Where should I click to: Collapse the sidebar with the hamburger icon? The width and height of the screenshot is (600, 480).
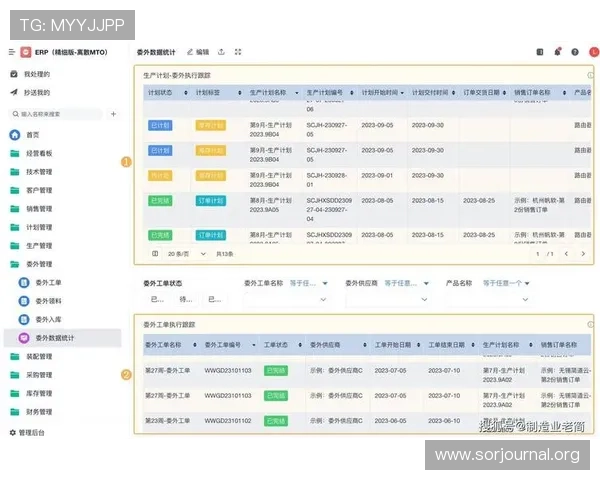[x=12, y=52]
